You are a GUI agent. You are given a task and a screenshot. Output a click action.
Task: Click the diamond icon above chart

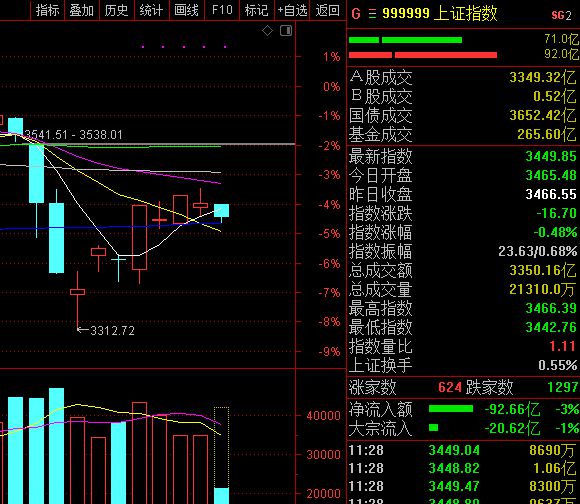pyautogui.click(x=267, y=31)
